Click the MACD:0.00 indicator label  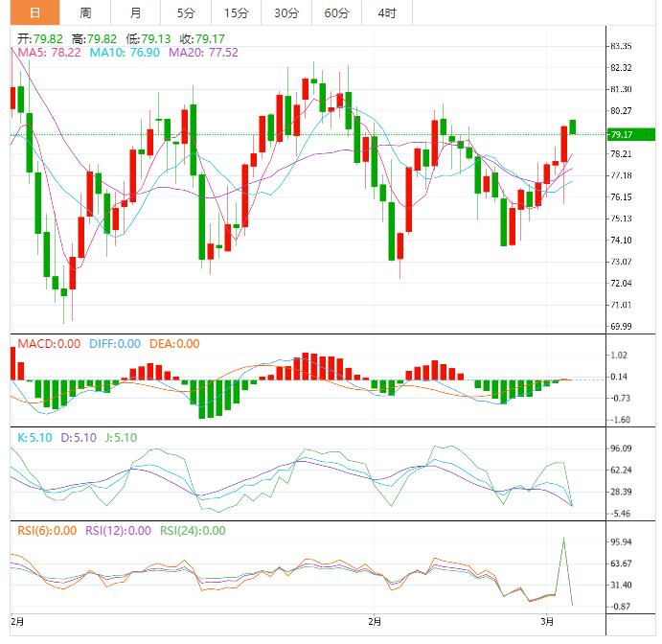click(x=49, y=344)
